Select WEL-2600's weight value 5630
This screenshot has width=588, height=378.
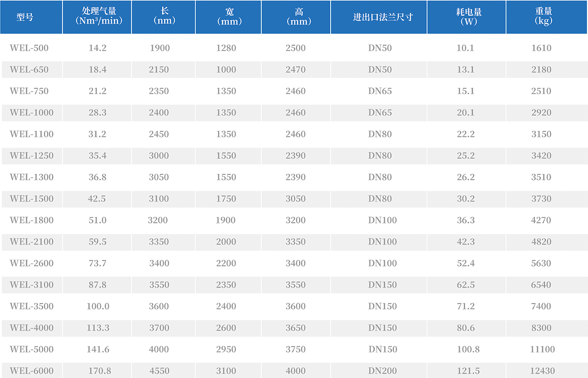541,263
